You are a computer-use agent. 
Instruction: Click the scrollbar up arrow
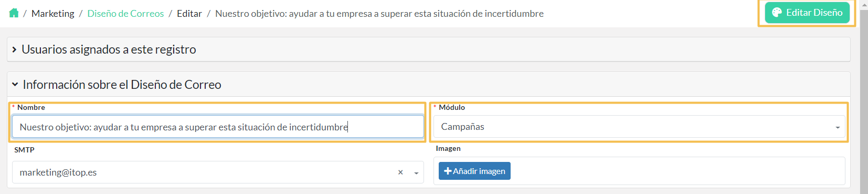click(864, 5)
